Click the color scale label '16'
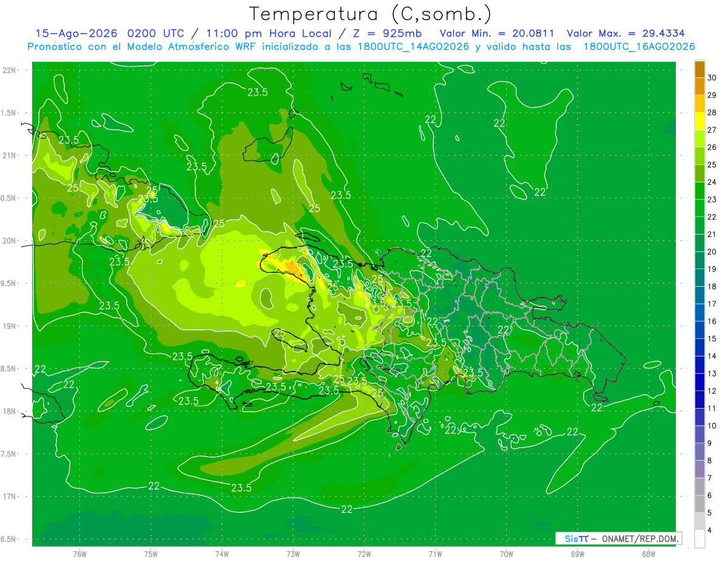Viewport: 728px width, 562px height. (712, 321)
